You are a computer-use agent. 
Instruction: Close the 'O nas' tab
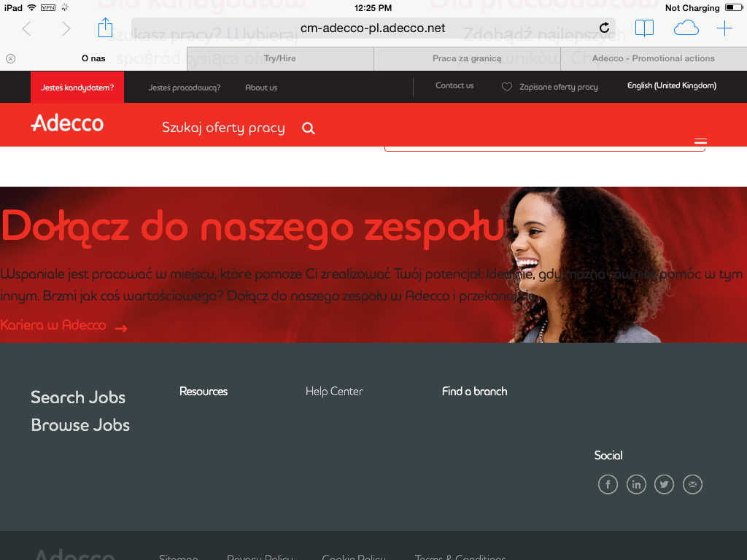click(x=10, y=58)
